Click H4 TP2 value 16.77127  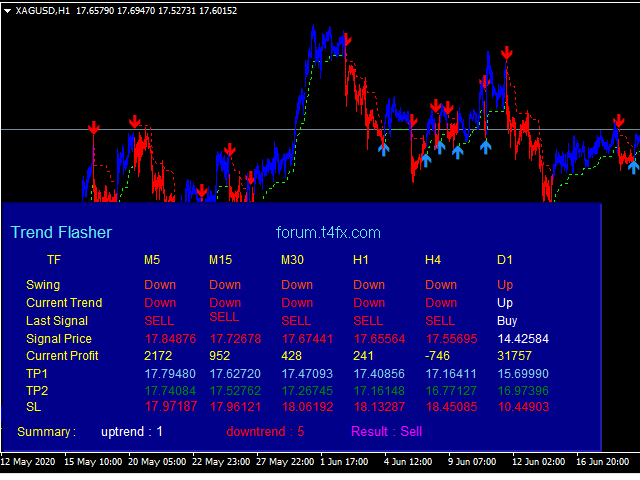tap(451, 391)
